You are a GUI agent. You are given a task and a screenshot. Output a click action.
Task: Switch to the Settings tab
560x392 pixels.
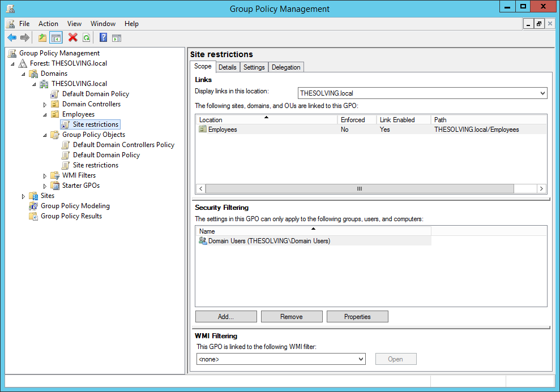click(x=254, y=67)
